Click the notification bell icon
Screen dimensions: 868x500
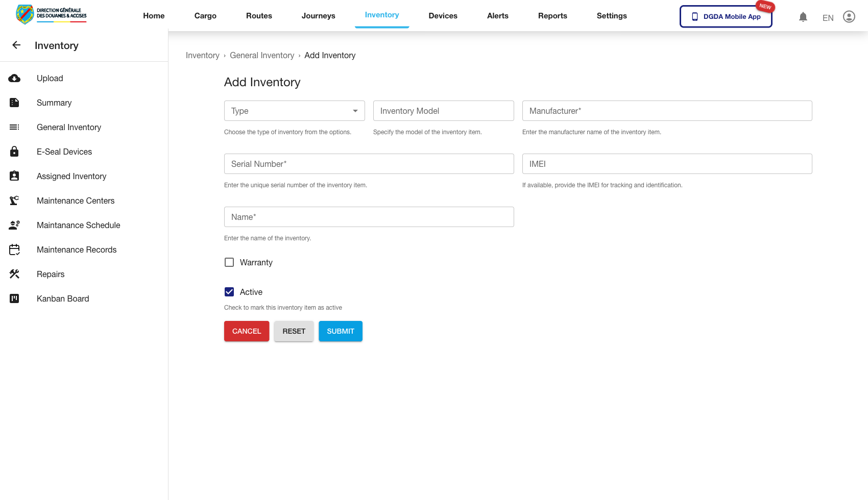pyautogui.click(x=803, y=17)
